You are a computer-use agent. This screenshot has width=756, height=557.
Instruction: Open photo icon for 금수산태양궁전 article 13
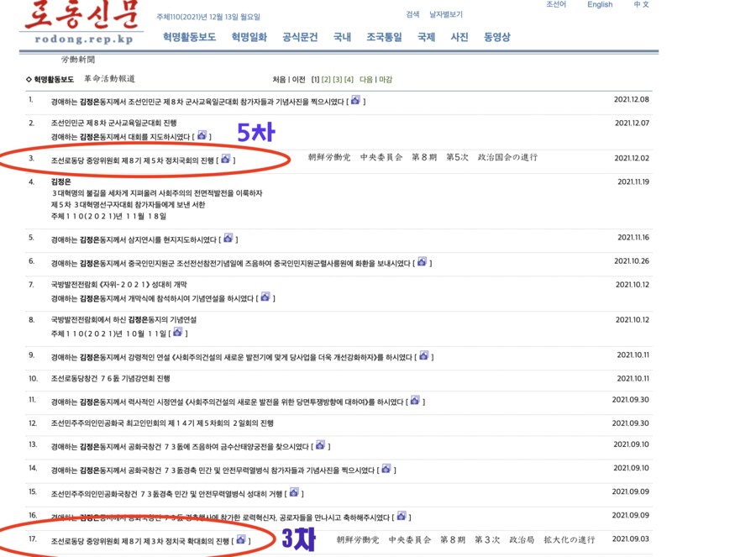pos(320,445)
